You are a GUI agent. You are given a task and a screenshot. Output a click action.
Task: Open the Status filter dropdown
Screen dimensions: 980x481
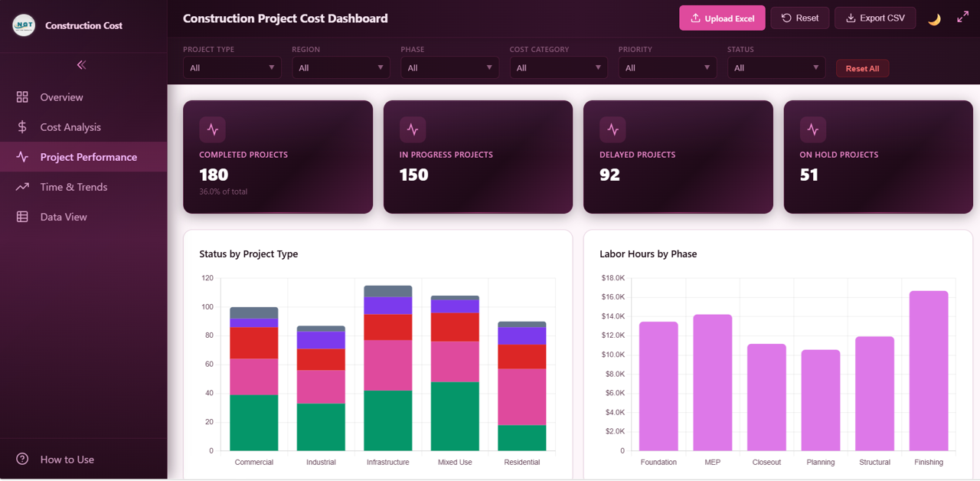(776, 67)
